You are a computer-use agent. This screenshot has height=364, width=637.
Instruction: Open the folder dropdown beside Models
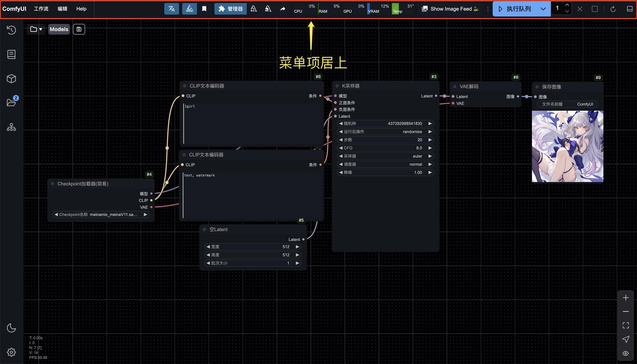coord(36,29)
